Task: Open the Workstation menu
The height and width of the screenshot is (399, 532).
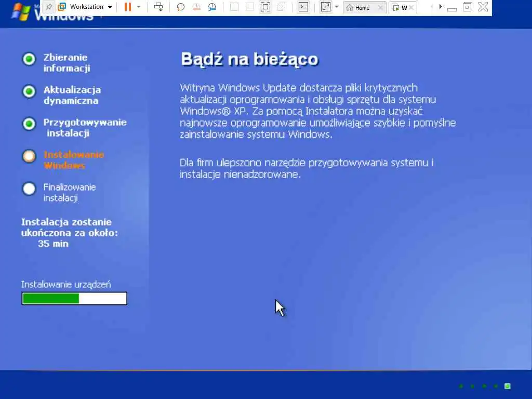Action: point(90,7)
